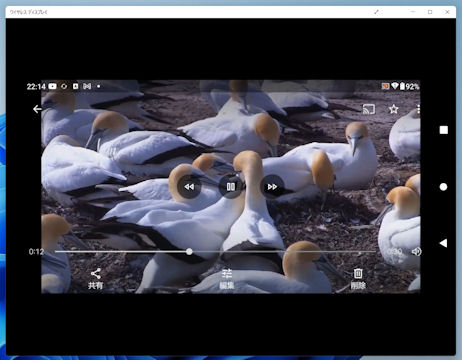Fast-forward the video
Viewport: 462px width, 360px height.
[272, 187]
